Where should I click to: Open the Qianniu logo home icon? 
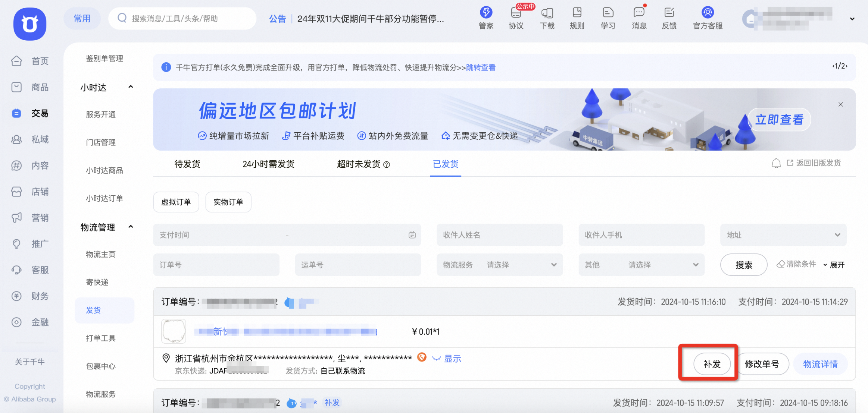[x=30, y=24]
